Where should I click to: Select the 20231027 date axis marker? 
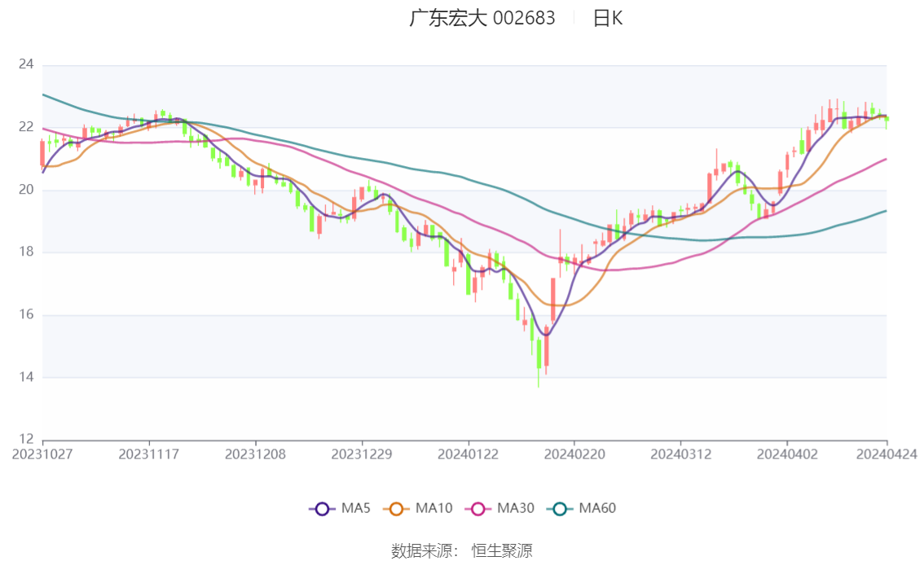click(42, 454)
